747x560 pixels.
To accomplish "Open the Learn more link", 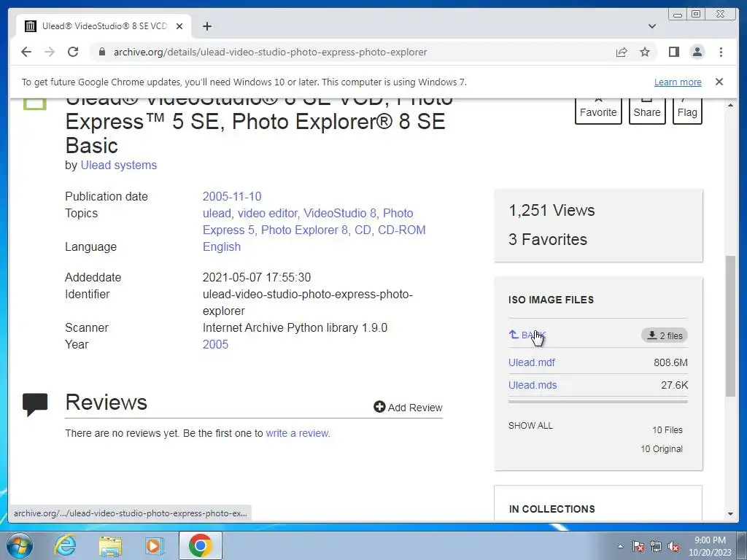I will click(678, 82).
